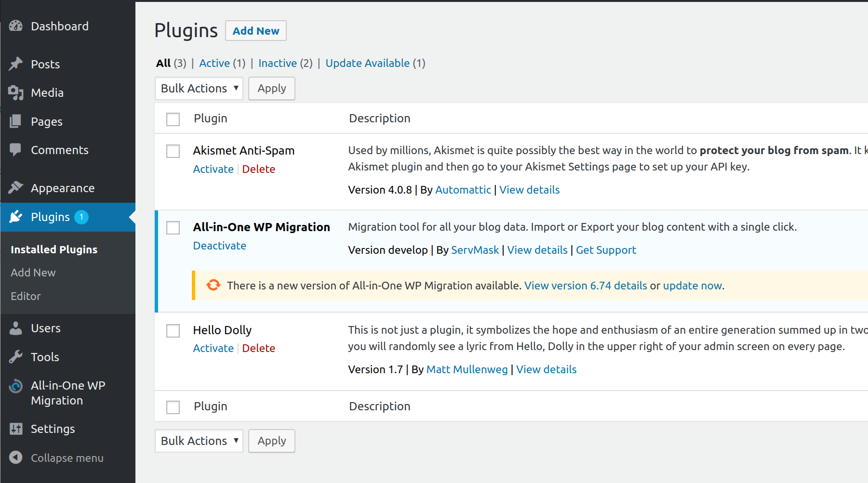Click the Settings sliders icon
Viewport: 868px width, 483px height.
tap(16, 429)
